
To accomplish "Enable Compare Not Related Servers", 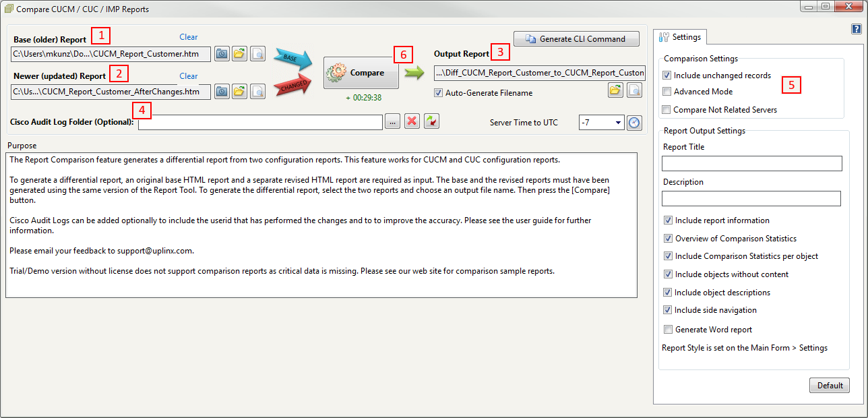I will (667, 110).
